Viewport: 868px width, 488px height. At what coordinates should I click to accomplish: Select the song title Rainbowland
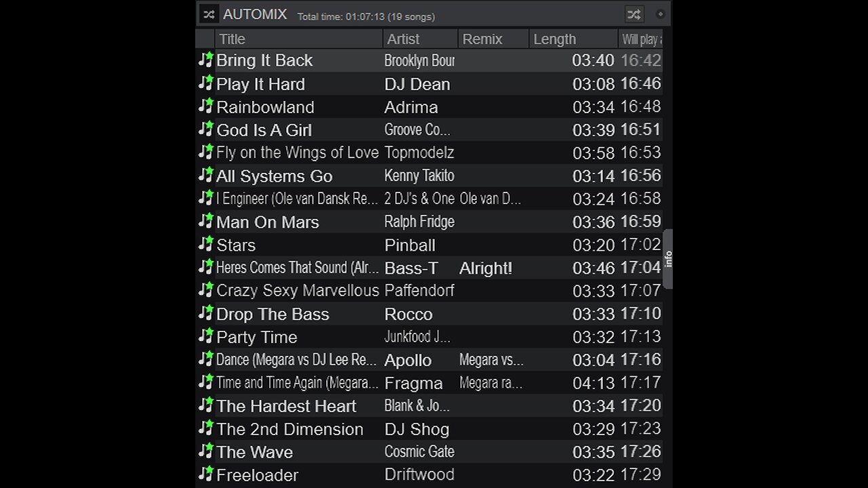pyautogui.click(x=265, y=107)
